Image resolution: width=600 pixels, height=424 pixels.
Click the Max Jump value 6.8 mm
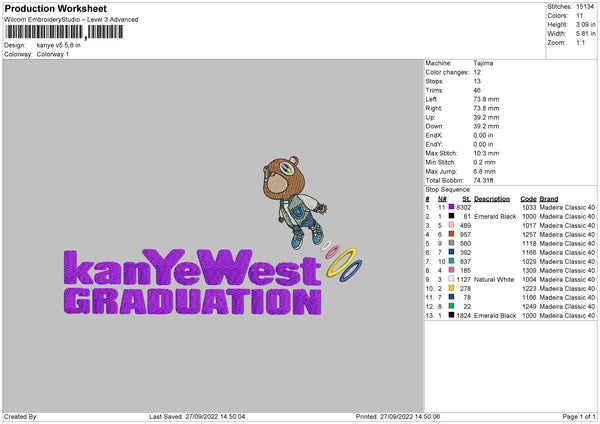(x=484, y=171)
